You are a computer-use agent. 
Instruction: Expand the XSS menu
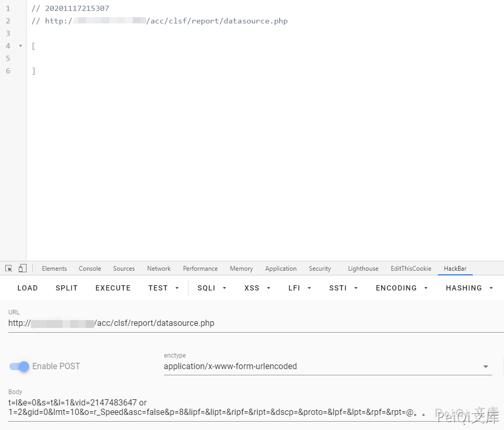(x=258, y=288)
